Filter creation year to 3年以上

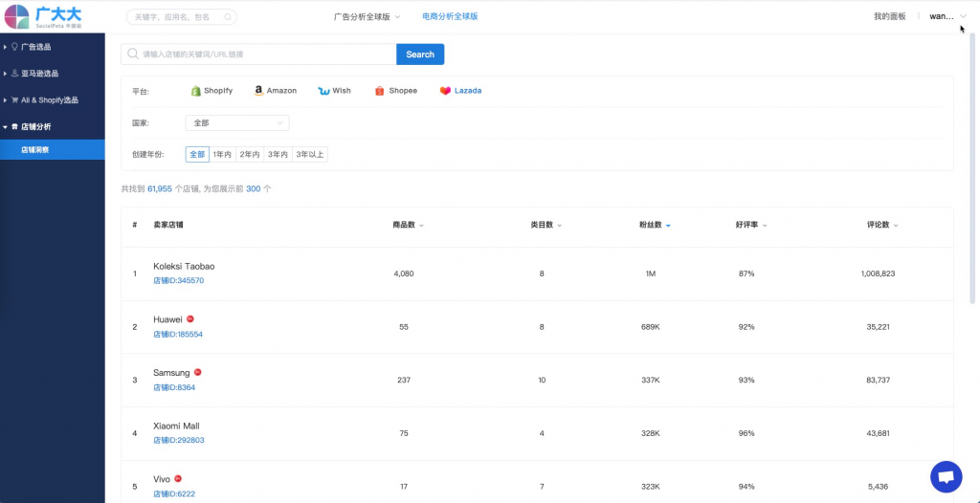310,154
